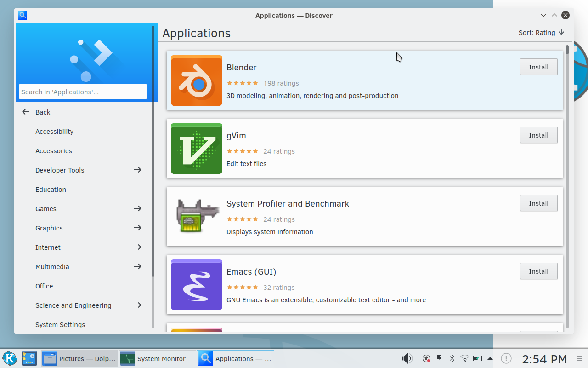Screen dimensions: 588x368
Task: Click gVim's five-star rating
Action: click(243, 151)
